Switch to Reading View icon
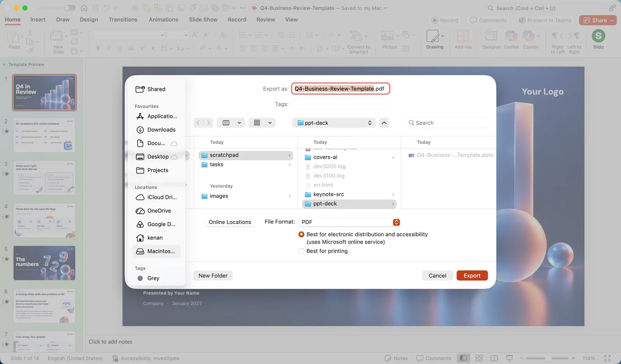Viewport: 621px width, 364px height. click(494, 358)
